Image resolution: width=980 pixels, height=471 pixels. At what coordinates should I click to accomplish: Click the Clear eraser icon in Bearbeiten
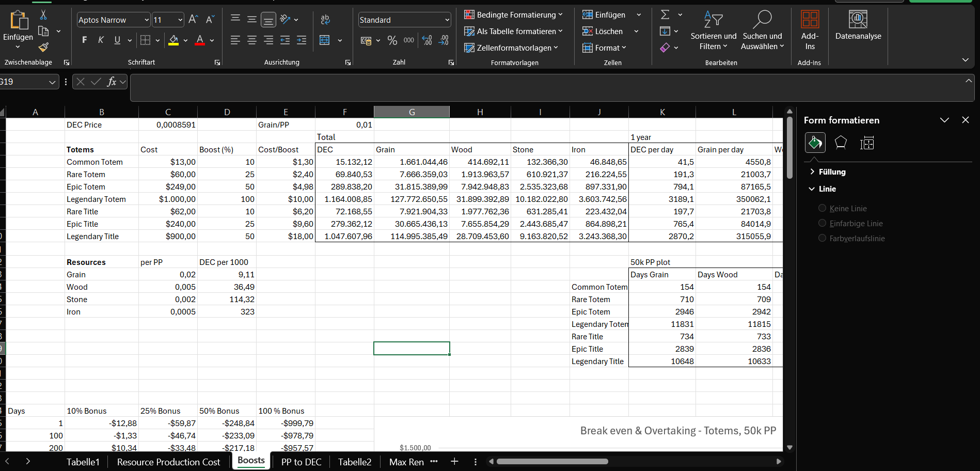[665, 48]
